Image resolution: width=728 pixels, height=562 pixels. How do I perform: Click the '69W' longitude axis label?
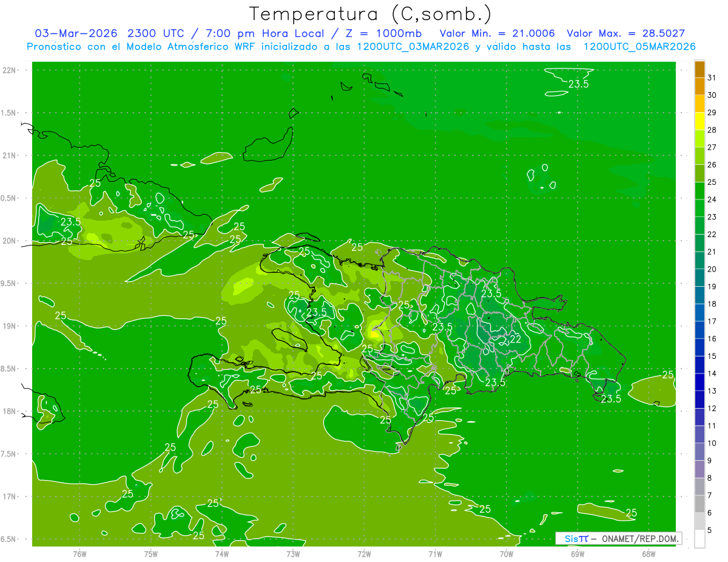coord(578,554)
